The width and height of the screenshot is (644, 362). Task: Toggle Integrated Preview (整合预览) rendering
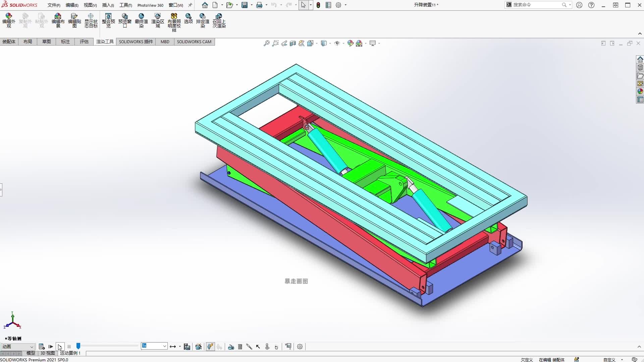pos(108,20)
